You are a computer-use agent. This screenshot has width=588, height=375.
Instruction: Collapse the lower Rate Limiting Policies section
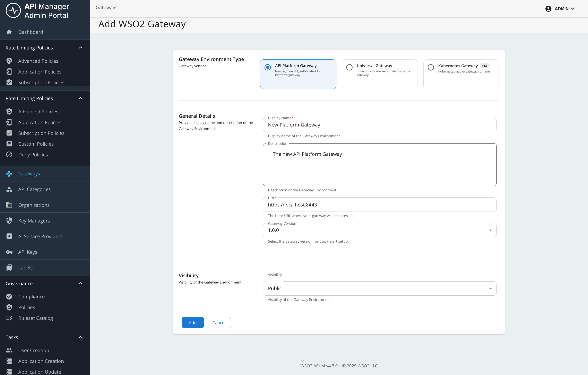81,98
